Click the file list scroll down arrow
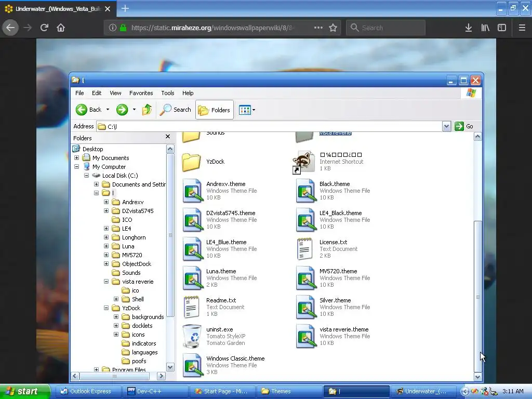532x399 pixels. tap(478, 377)
